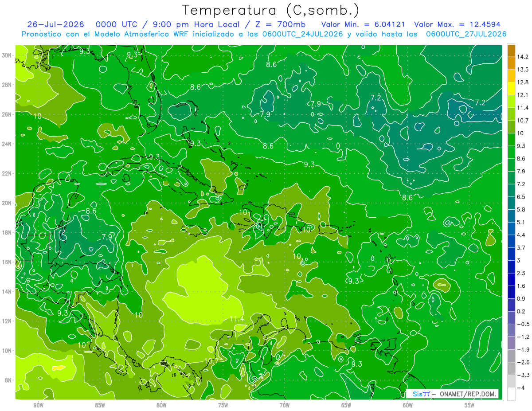Click the '5.1' color bar label
This screenshot has width=532, height=411.
pos(521,222)
